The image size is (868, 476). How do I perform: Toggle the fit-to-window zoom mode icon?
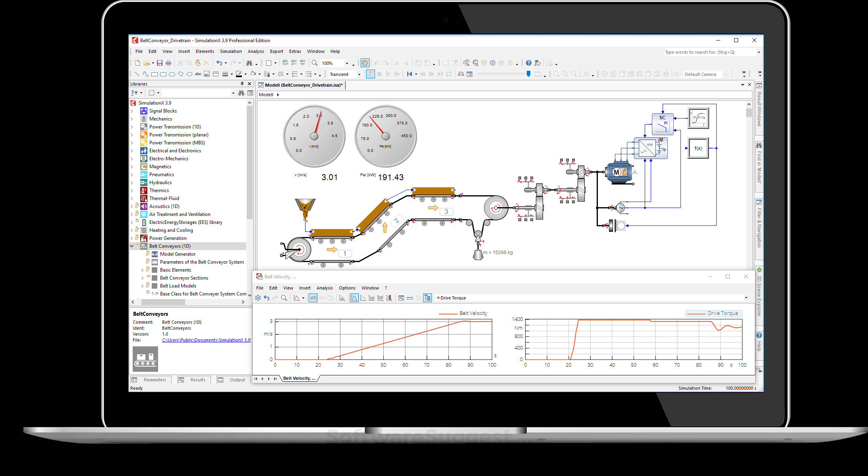[x=365, y=63]
